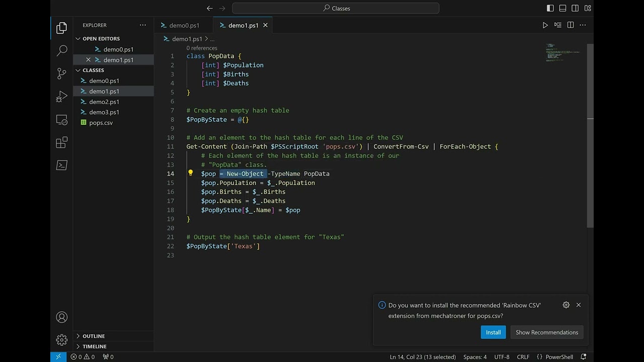
Task: Click the Run Selection icon in editor toolbar
Action: click(x=557, y=25)
